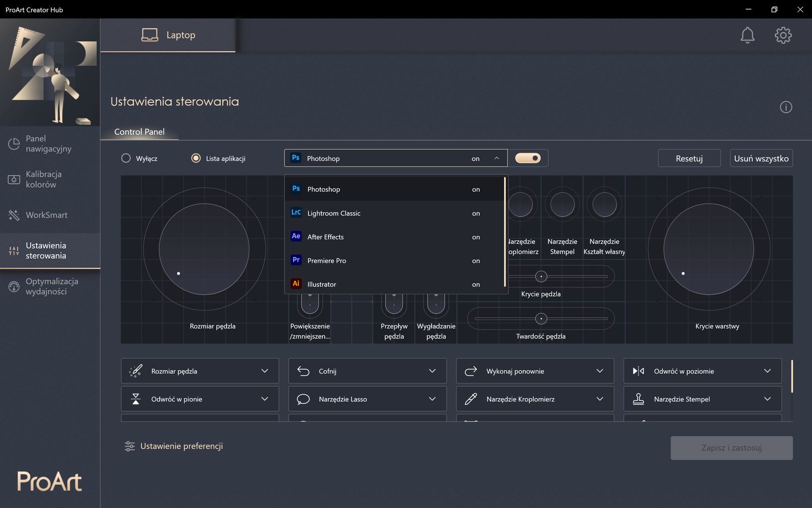Expand the Narzędzie Stempel function dropdown
This screenshot has height=508, width=812.
click(x=767, y=399)
